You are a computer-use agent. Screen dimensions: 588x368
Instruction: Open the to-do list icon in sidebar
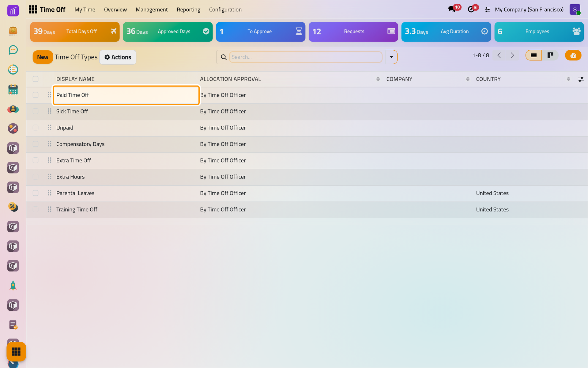(x=13, y=70)
